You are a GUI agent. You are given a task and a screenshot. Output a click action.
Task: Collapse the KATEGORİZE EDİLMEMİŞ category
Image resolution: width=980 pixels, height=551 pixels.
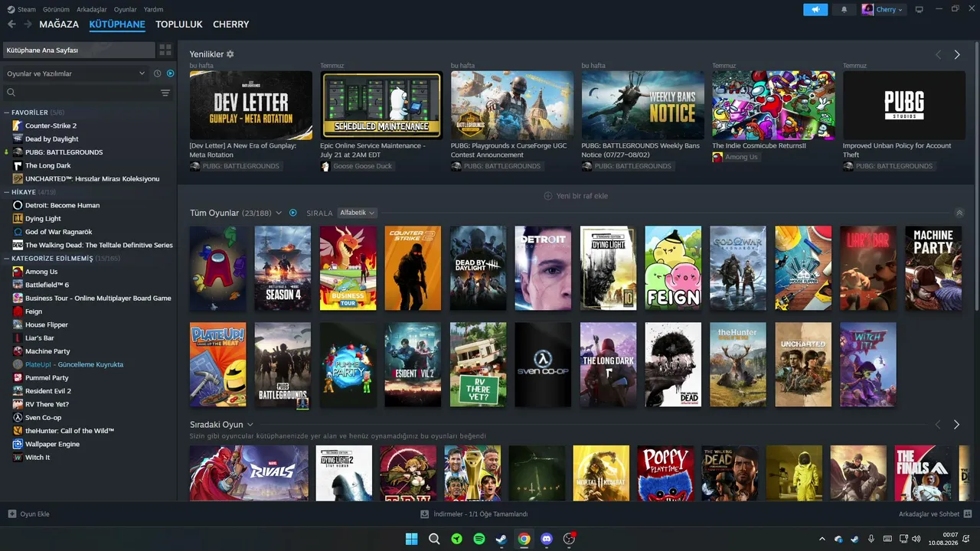[x=7, y=259]
